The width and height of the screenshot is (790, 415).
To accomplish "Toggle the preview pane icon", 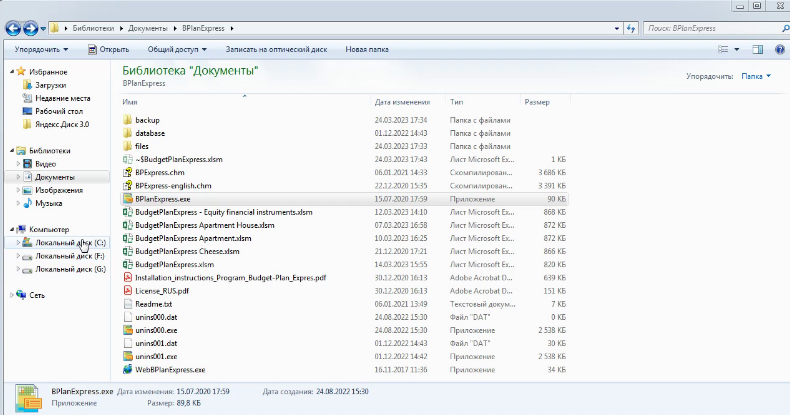I will pyautogui.click(x=757, y=49).
